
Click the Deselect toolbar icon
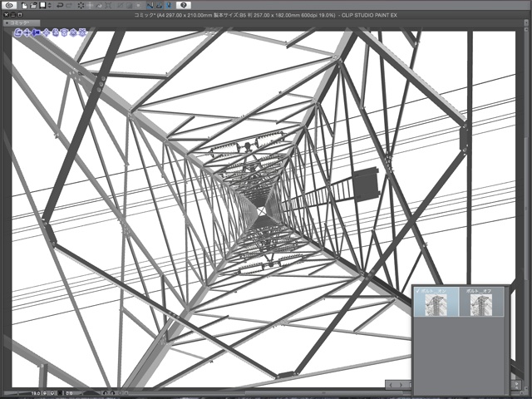pos(120,6)
